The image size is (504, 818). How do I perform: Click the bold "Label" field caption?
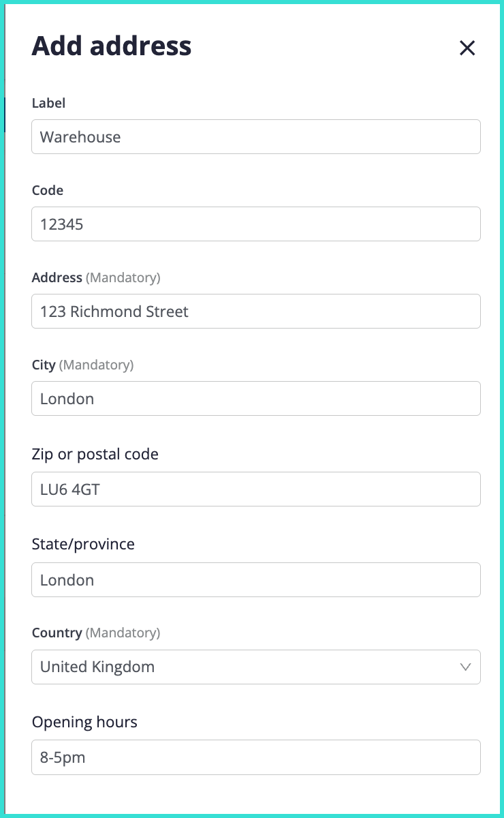(x=48, y=103)
